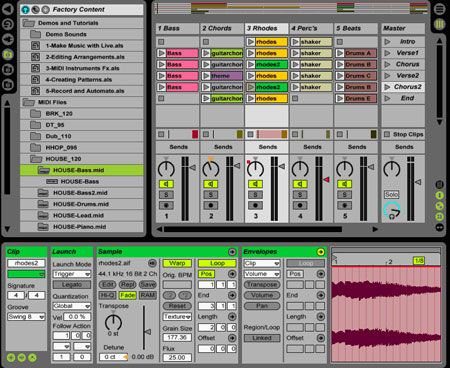The image size is (450, 368).
Task: Click the sample gain slider handle
Action: [147, 332]
